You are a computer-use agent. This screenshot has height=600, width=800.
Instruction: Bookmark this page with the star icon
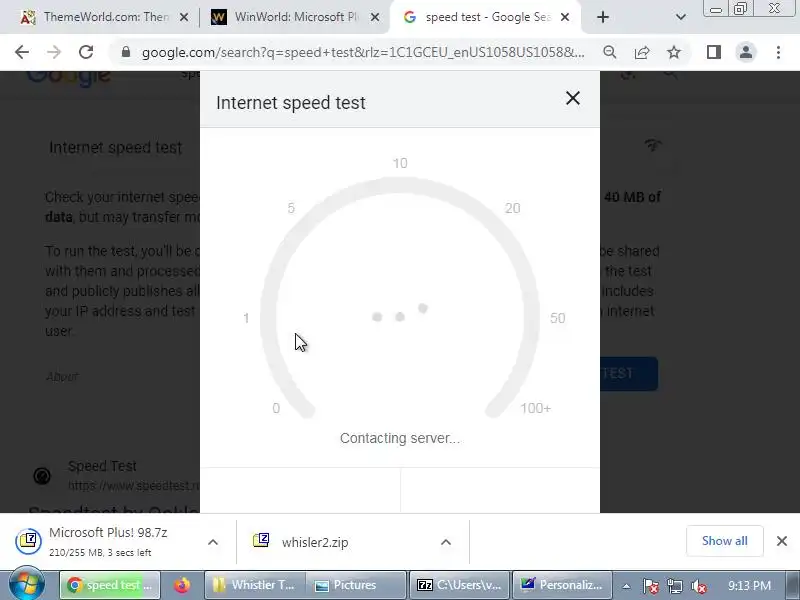point(674,52)
